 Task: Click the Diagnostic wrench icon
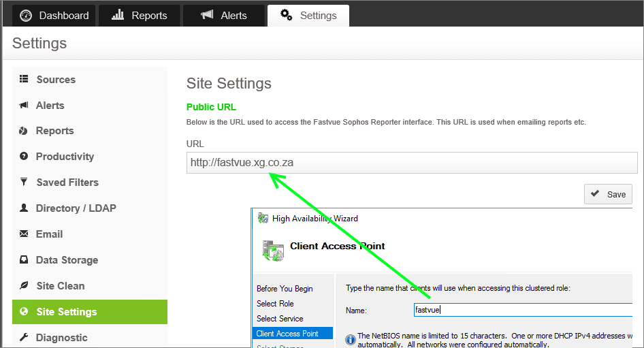coord(24,337)
